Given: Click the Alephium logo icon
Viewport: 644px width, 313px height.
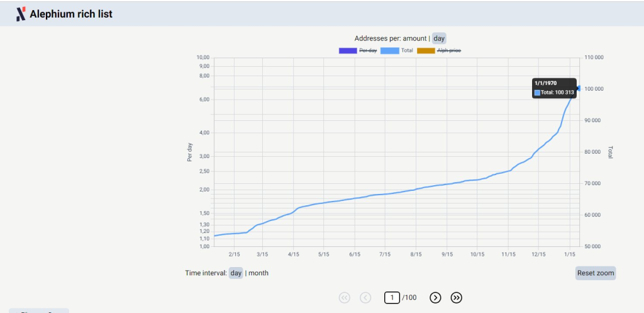Looking at the screenshot, I should 21,14.
